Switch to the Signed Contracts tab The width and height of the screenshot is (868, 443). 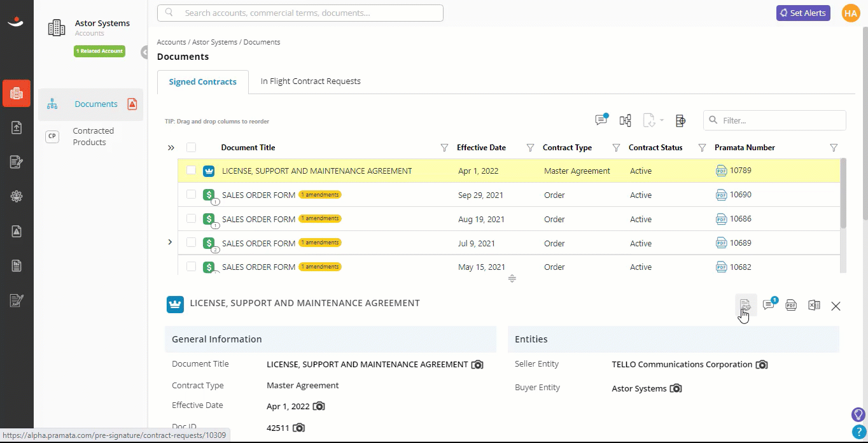[x=202, y=81]
